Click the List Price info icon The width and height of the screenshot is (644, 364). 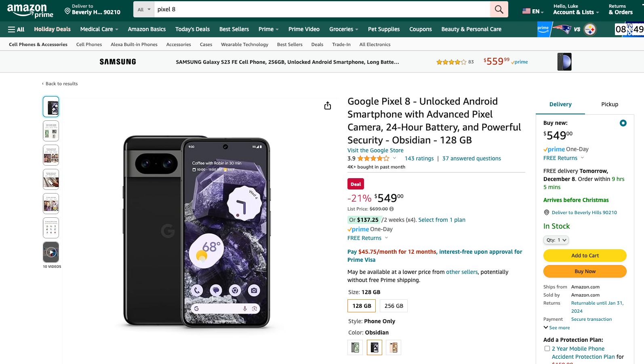pos(391,209)
